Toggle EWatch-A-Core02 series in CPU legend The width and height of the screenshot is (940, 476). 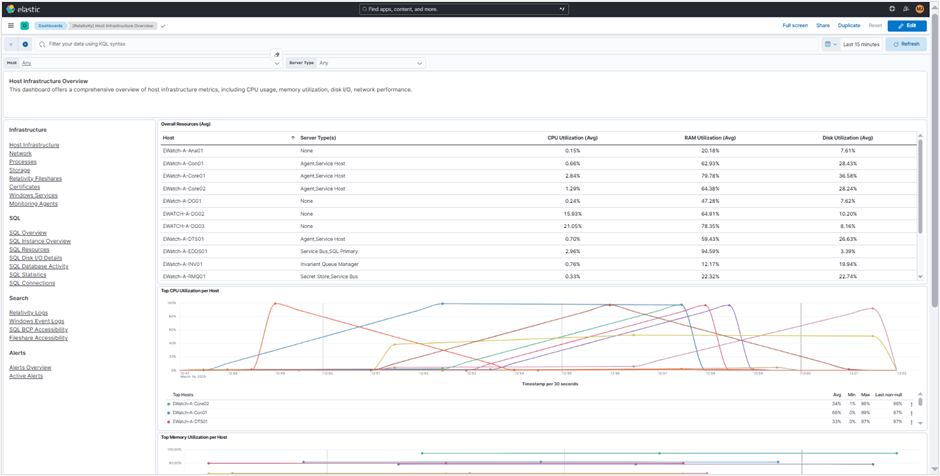coord(190,403)
